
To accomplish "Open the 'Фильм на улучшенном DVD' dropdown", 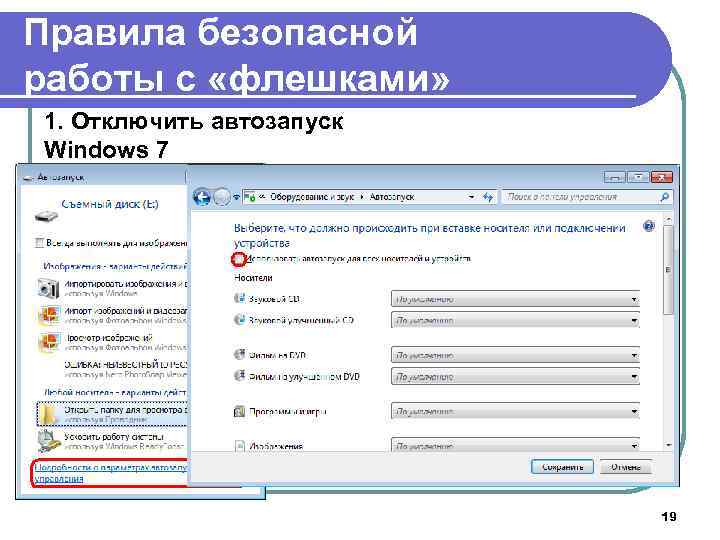I will (x=515, y=377).
